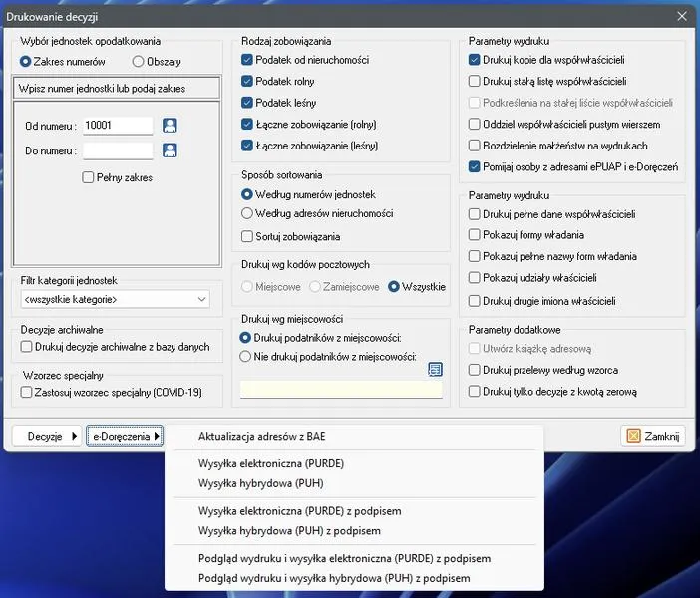The height and width of the screenshot is (598, 700).
Task: Click the Zamknij button
Action: coord(654,436)
